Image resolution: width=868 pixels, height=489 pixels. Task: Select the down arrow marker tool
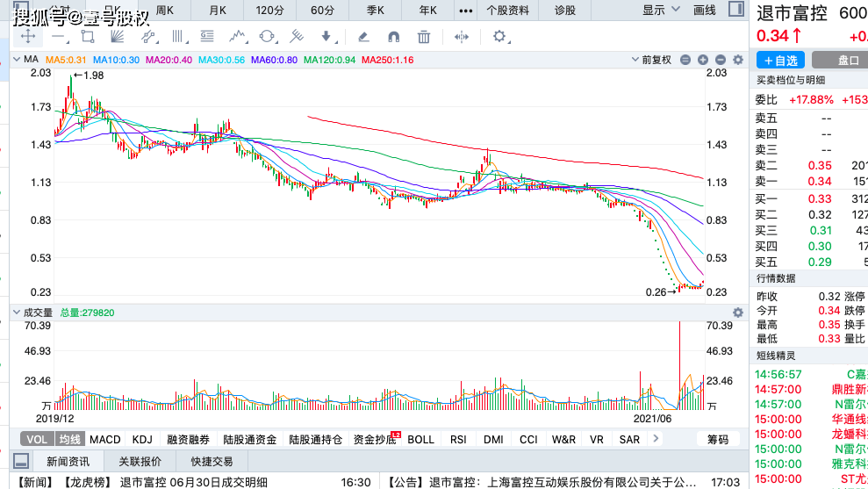pos(326,37)
